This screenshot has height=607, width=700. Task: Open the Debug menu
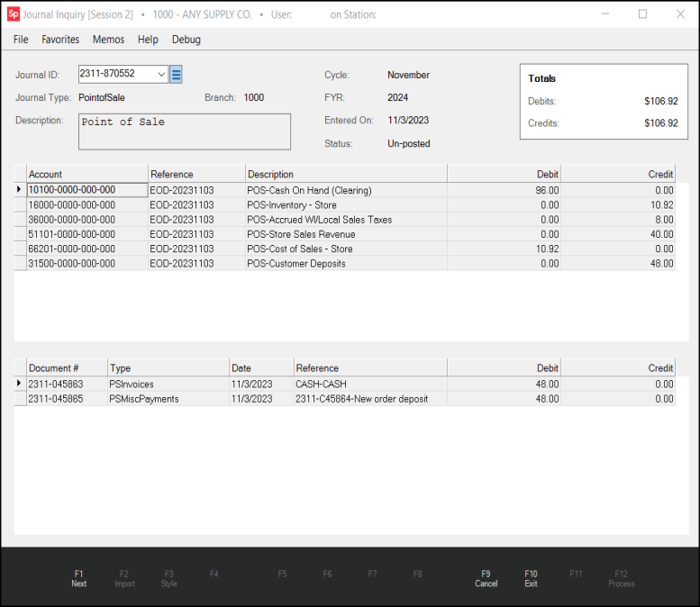coord(186,40)
